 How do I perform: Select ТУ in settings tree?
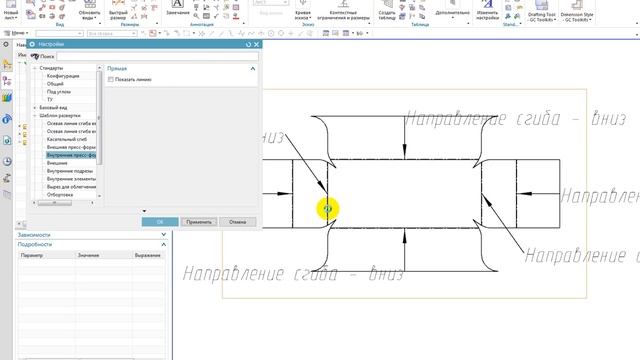pos(50,100)
